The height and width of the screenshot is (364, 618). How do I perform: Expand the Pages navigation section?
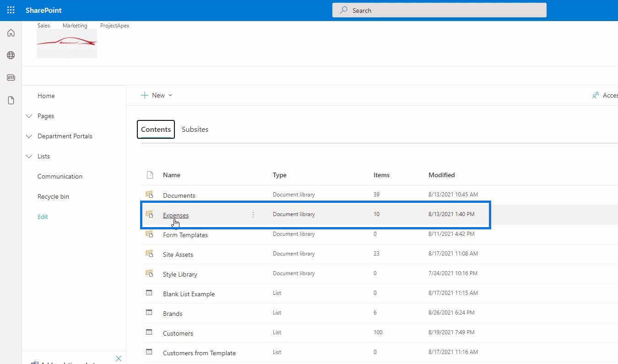tap(29, 116)
